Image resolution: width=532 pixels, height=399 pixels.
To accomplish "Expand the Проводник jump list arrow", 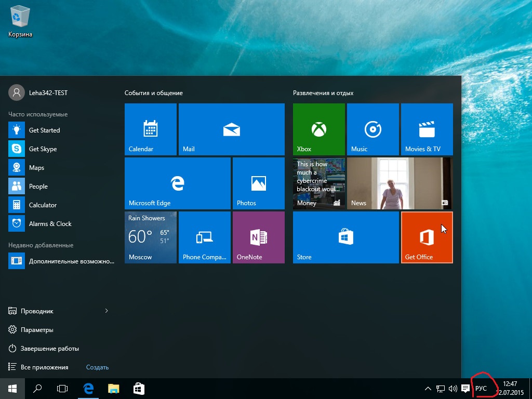I will coord(107,311).
